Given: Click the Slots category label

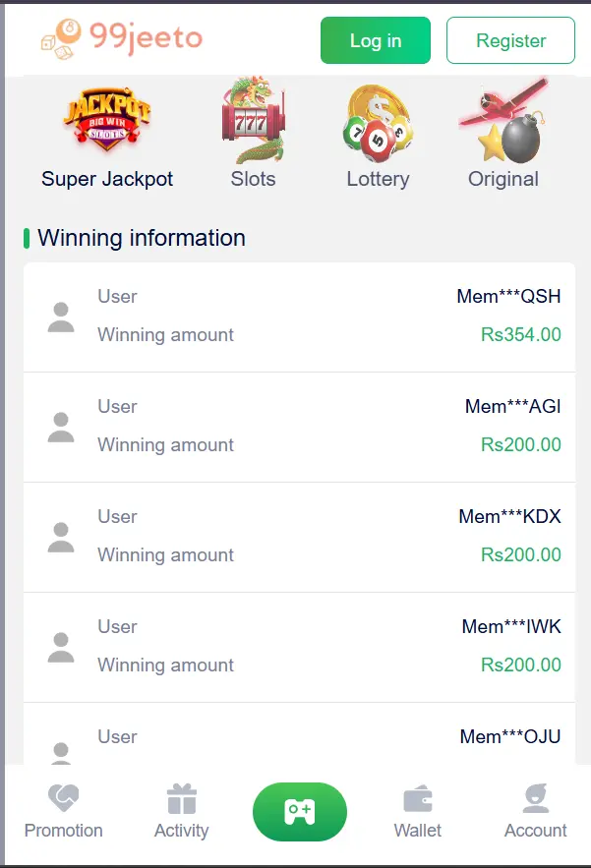Looking at the screenshot, I should (x=253, y=179).
